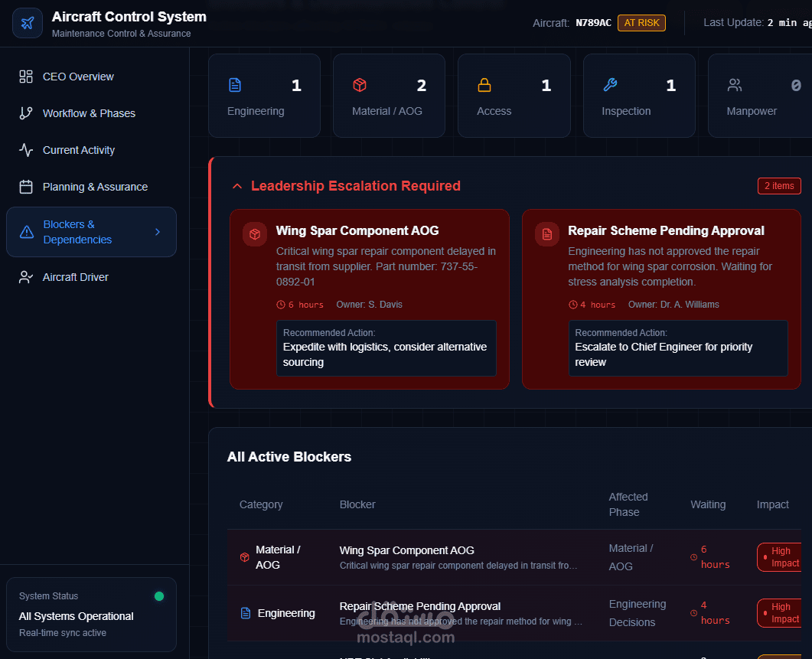Click the 2 items badge
The width and height of the screenshot is (812, 659).
[x=779, y=186]
